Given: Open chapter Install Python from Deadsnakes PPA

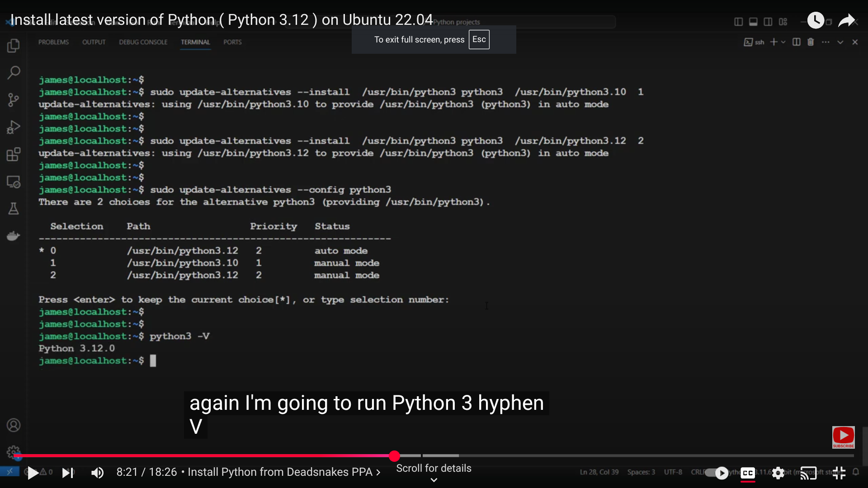Looking at the screenshot, I should 284,472.
